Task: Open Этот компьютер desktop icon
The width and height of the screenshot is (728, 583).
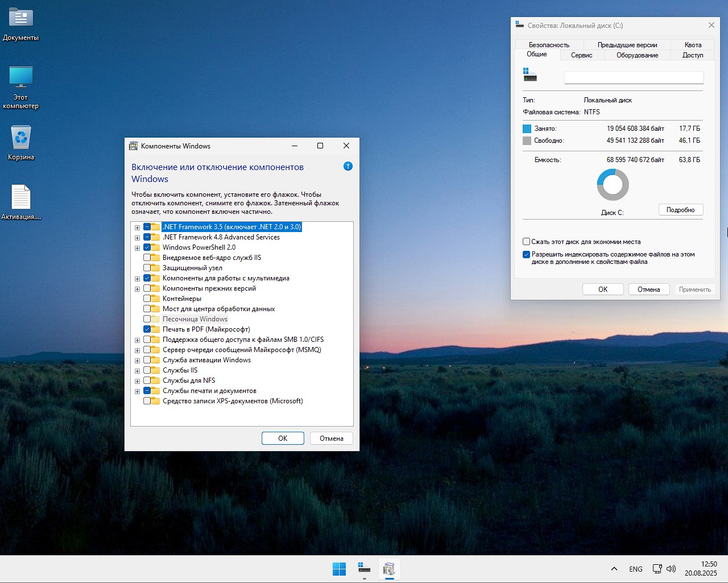Action: pos(21,77)
